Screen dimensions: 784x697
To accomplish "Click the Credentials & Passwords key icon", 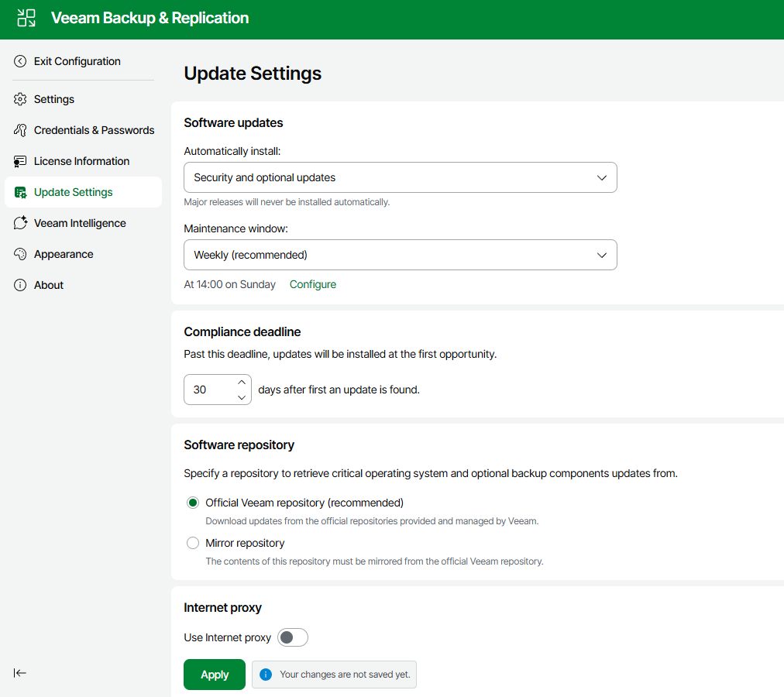I will tap(20, 130).
